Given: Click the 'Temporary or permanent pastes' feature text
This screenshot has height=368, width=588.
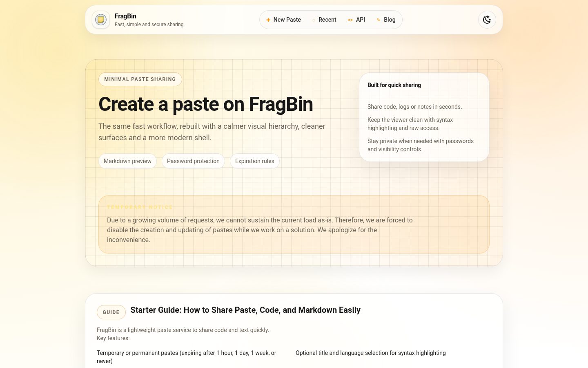Looking at the screenshot, I should click(x=187, y=357).
